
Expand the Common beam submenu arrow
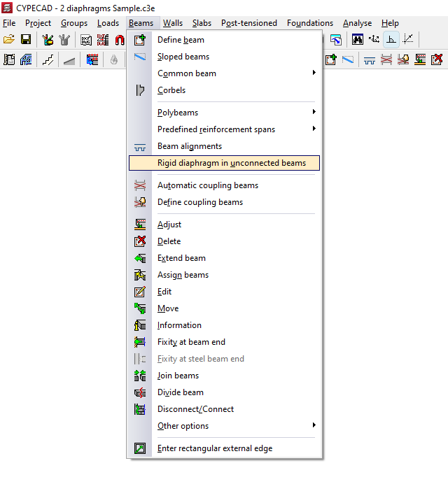click(314, 73)
